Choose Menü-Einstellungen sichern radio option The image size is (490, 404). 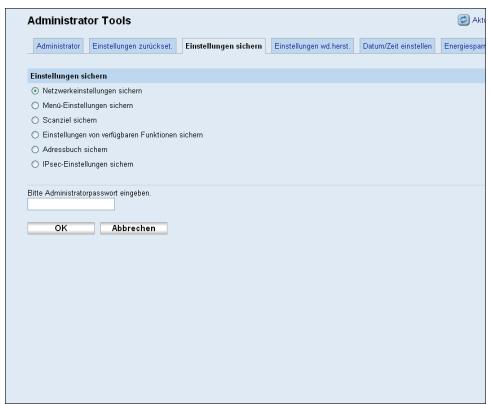click(35, 105)
